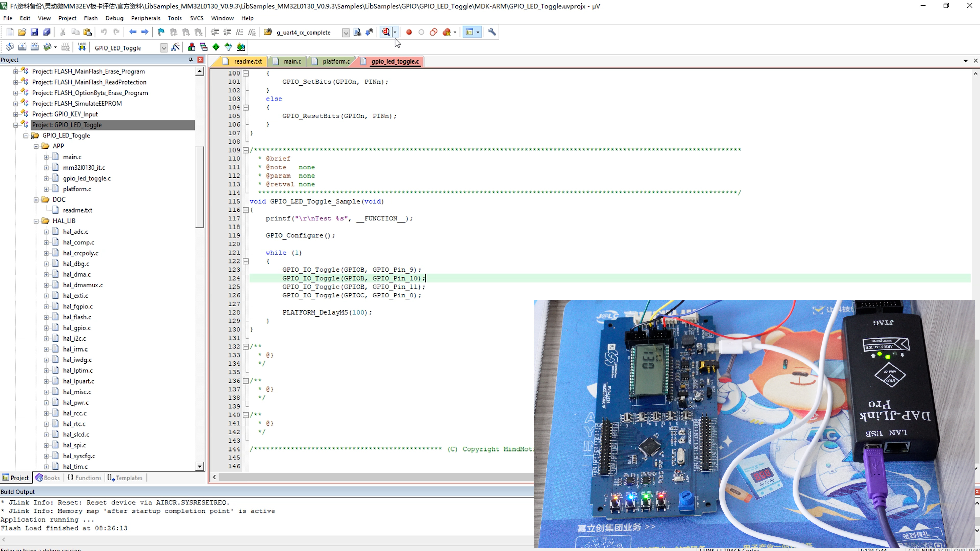
Task: Open the Configuration wrench icon
Action: tap(492, 32)
